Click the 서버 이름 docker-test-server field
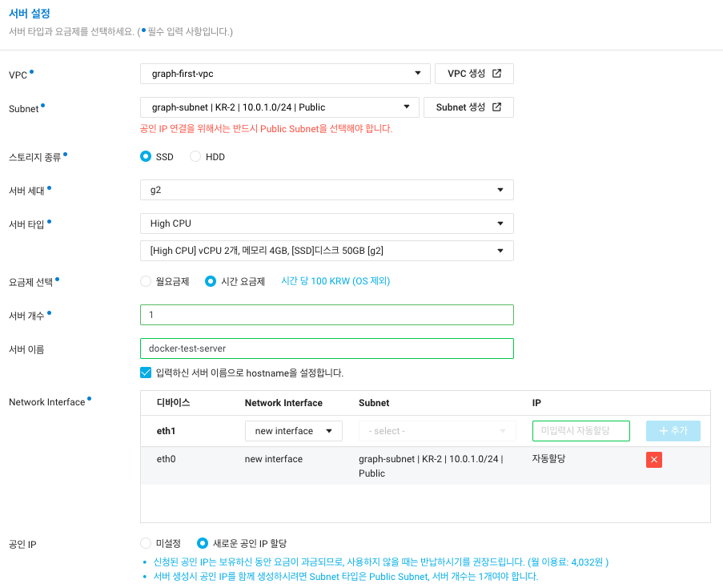 click(327, 348)
